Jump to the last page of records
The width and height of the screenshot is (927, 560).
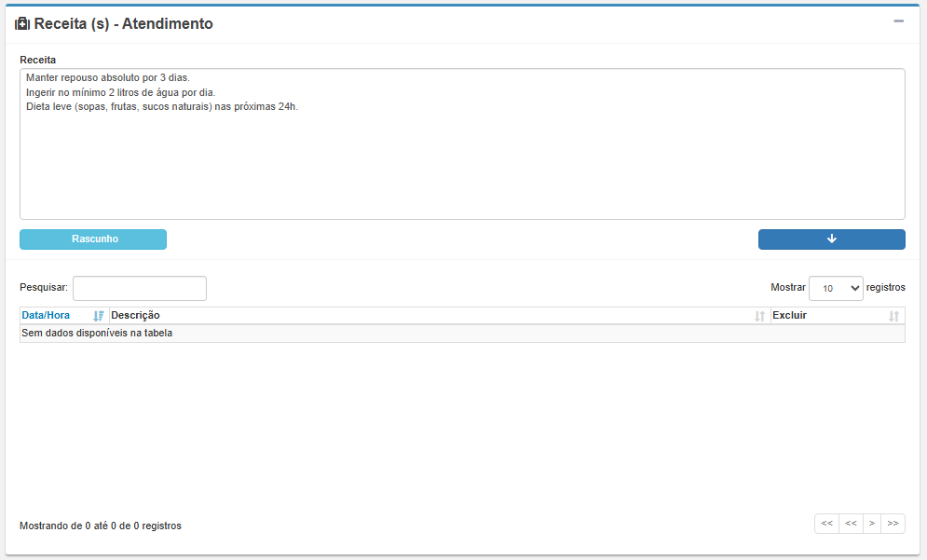pyautogui.click(x=893, y=524)
